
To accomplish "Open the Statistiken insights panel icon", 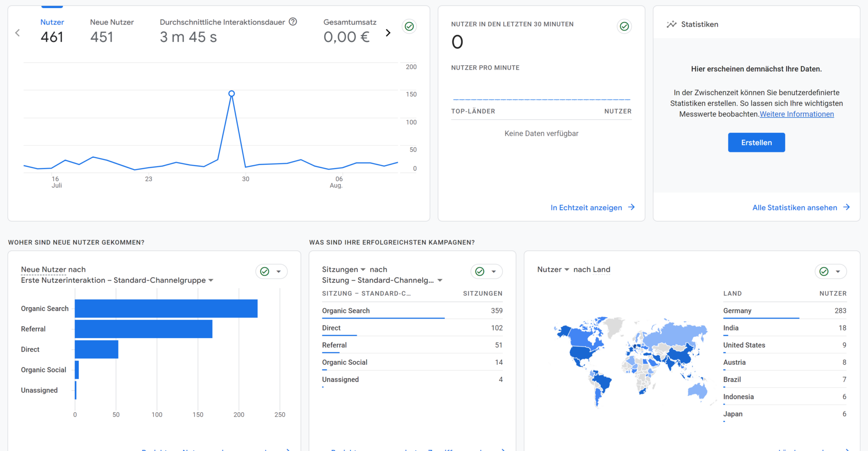I will click(672, 24).
